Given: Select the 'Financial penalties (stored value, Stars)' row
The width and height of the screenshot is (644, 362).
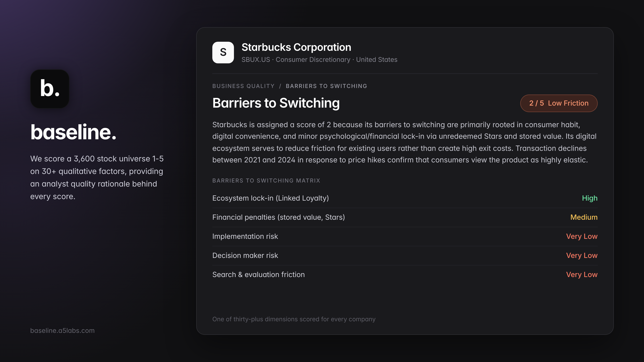Looking at the screenshot, I should [x=405, y=217].
